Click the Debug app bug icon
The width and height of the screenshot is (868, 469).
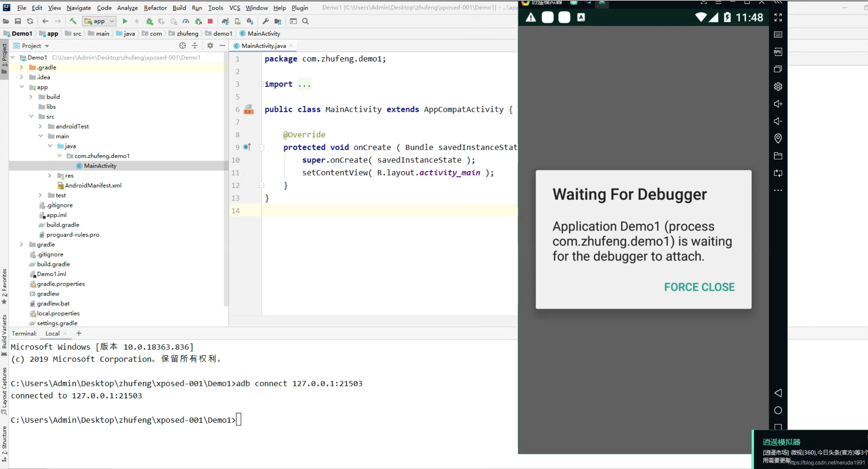point(149,21)
